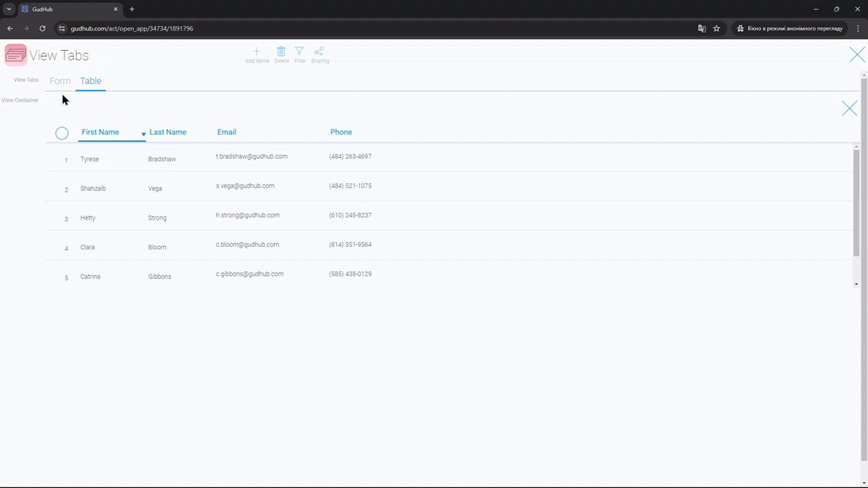
Task: Click phone (484) 263-4697
Action: tap(350, 156)
